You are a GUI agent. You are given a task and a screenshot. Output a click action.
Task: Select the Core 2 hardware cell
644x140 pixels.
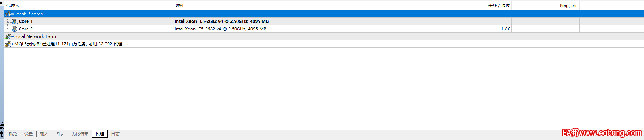coord(308,29)
